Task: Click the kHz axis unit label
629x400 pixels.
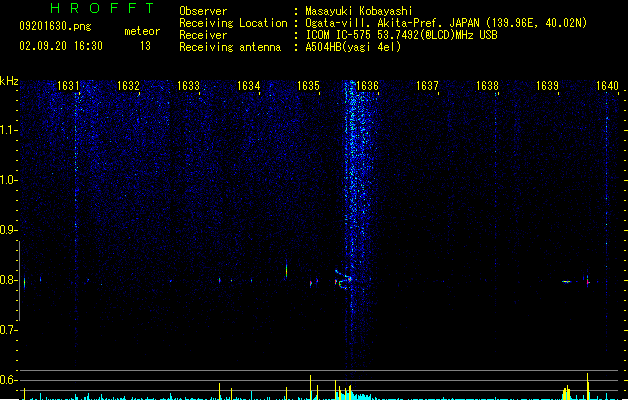Action: (x=9, y=81)
